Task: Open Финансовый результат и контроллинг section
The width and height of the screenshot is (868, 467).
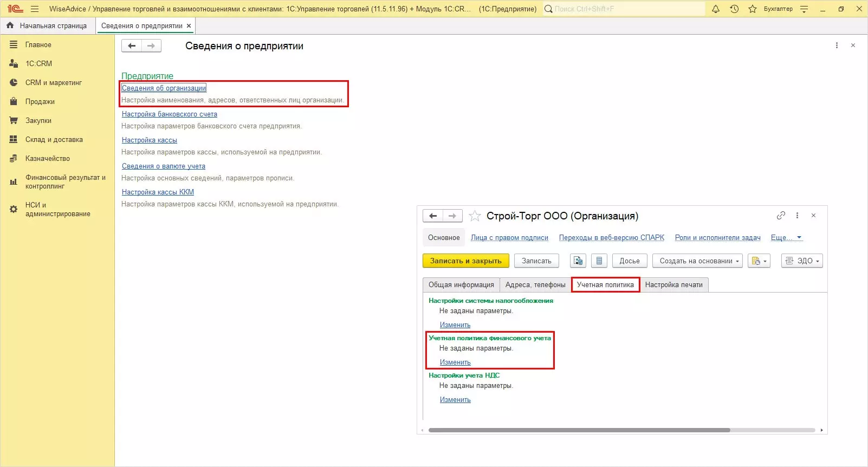Action: 65,181
